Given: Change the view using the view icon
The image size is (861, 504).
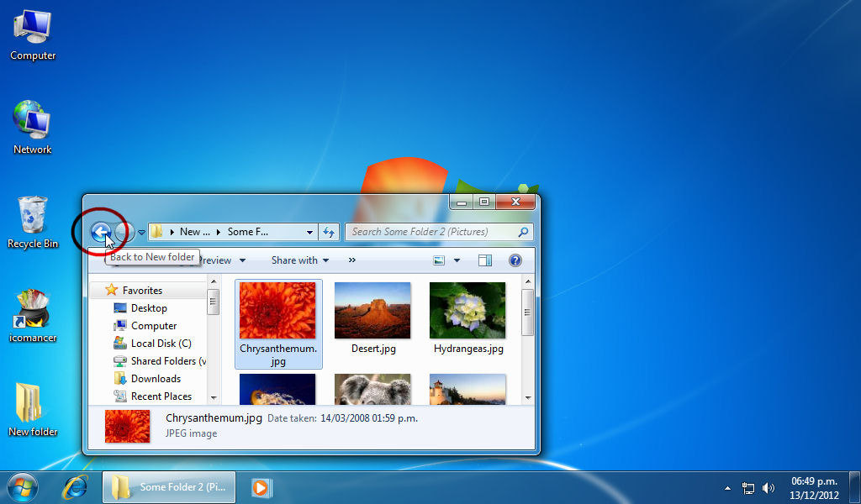Looking at the screenshot, I should pyautogui.click(x=439, y=260).
